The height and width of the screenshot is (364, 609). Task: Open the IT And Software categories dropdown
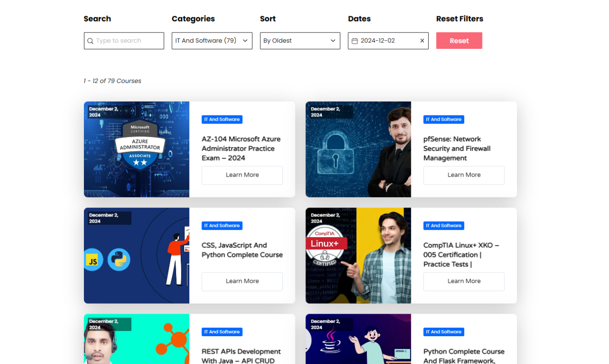click(x=212, y=41)
